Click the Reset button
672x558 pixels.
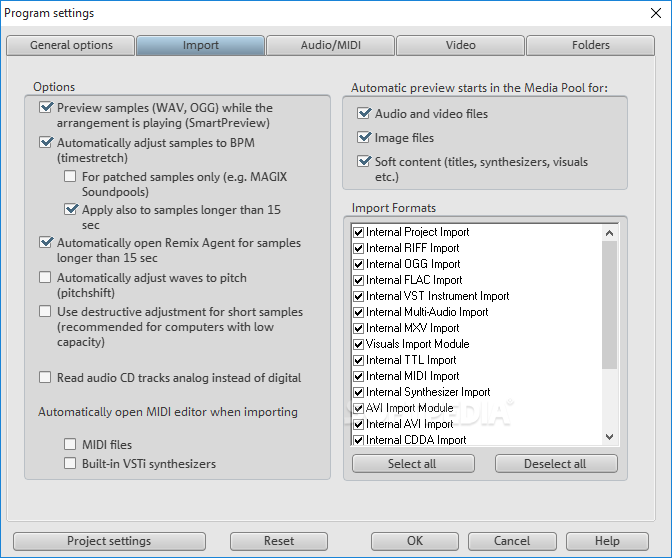(279, 541)
